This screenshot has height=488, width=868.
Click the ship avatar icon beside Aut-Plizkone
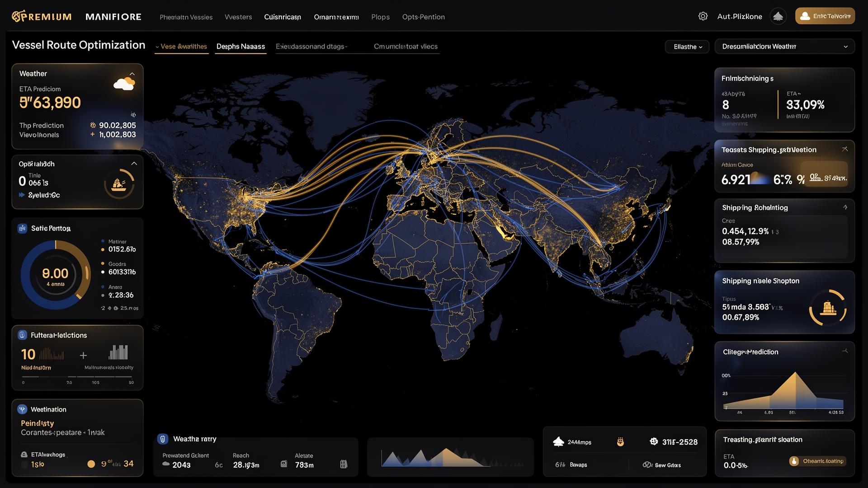point(778,16)
